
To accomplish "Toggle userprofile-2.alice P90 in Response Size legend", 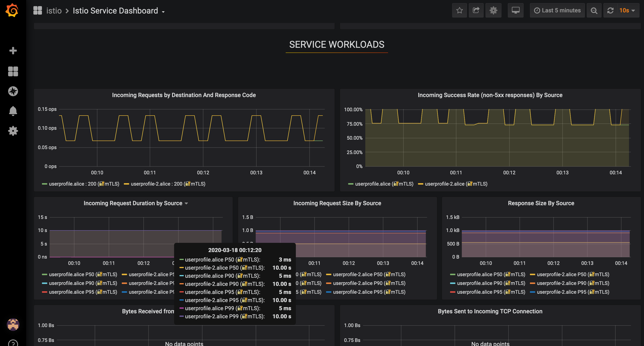I will [x=573, y=283].
